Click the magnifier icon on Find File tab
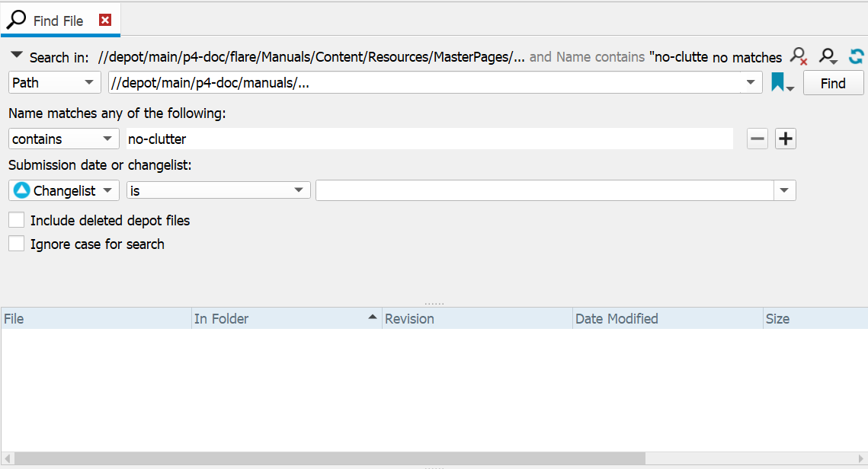 [16, 21]
